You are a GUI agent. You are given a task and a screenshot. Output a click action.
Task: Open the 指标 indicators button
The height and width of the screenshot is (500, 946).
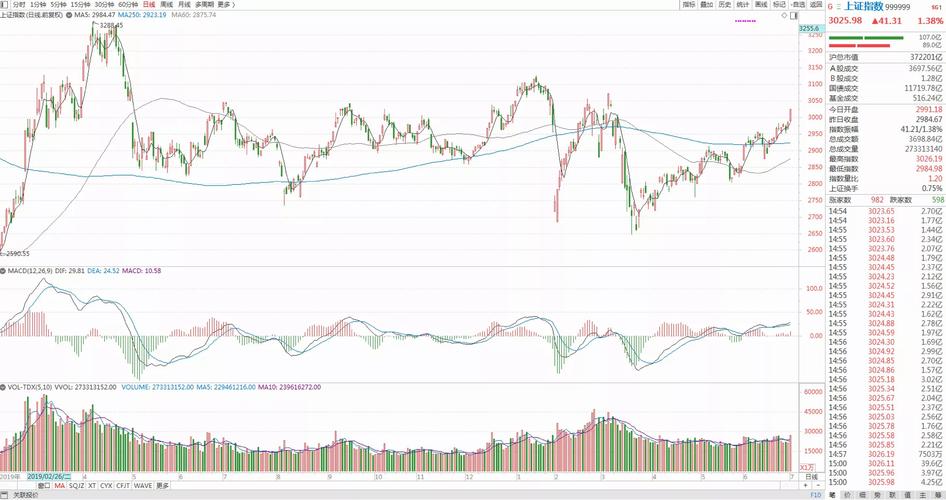pos(688,5)
